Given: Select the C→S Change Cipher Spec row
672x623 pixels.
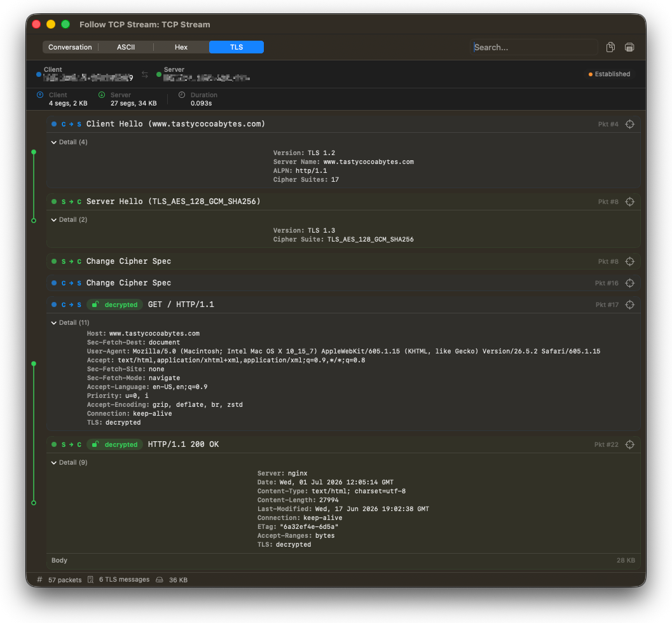Looking at the screenshot, I should click(x=343, y=284).
